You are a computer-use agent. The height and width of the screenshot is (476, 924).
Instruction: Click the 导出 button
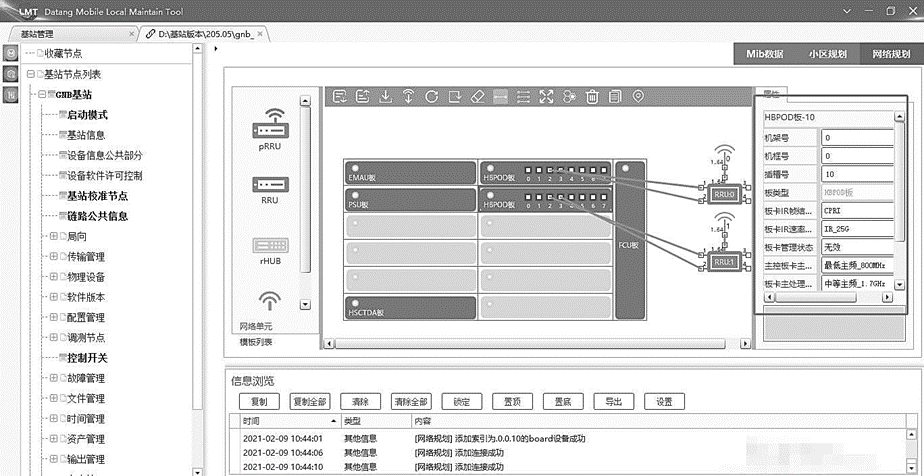614,402
